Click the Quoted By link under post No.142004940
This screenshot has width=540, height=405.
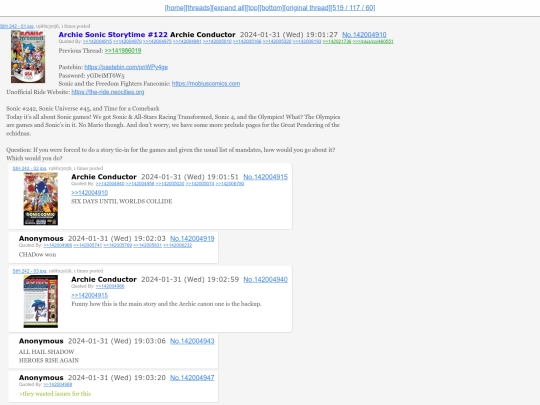pos(110,286)
